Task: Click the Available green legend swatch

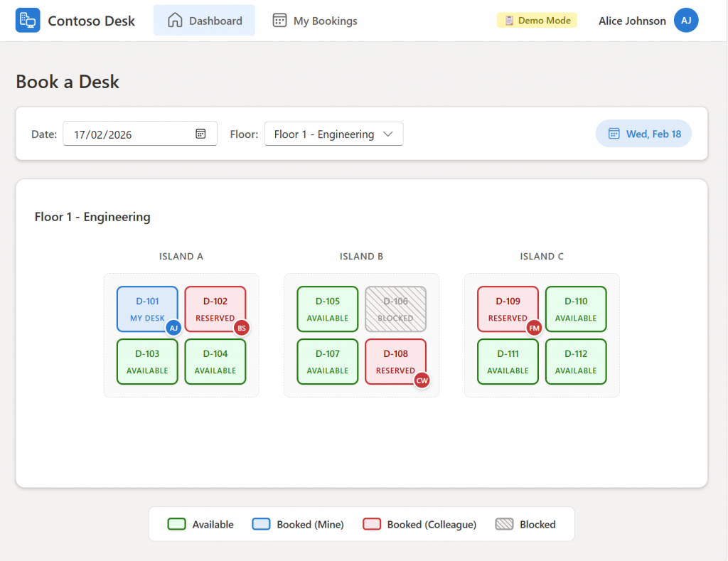Action: [176, 524]
